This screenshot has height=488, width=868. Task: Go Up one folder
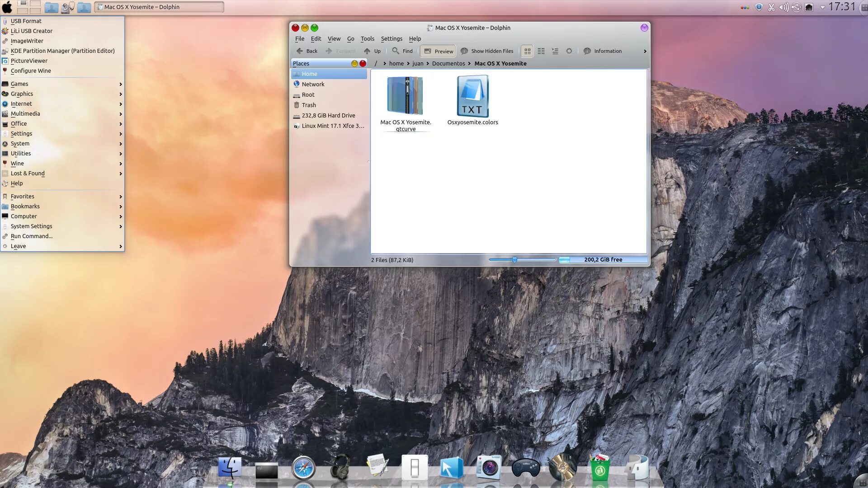click(372, 52)
